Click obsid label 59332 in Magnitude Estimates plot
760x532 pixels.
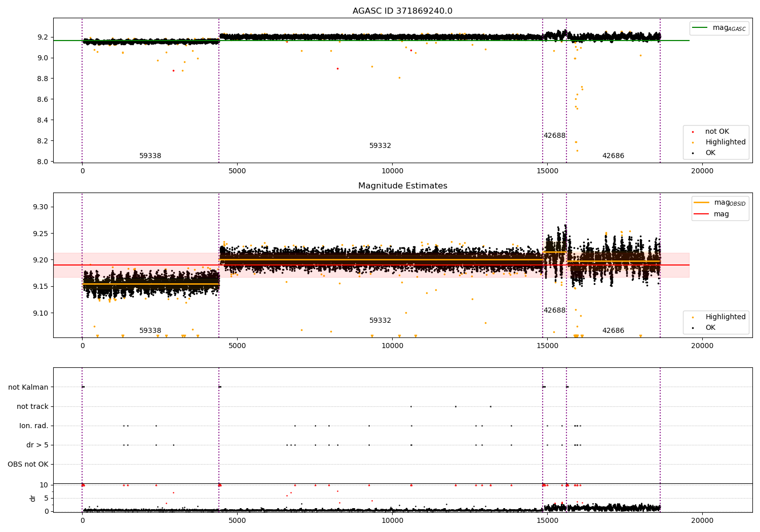point(380,321)
